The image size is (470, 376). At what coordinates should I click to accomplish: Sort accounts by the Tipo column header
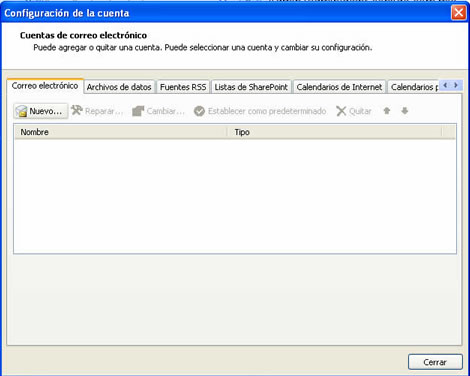pyautogui.click(x=335, y=132)
